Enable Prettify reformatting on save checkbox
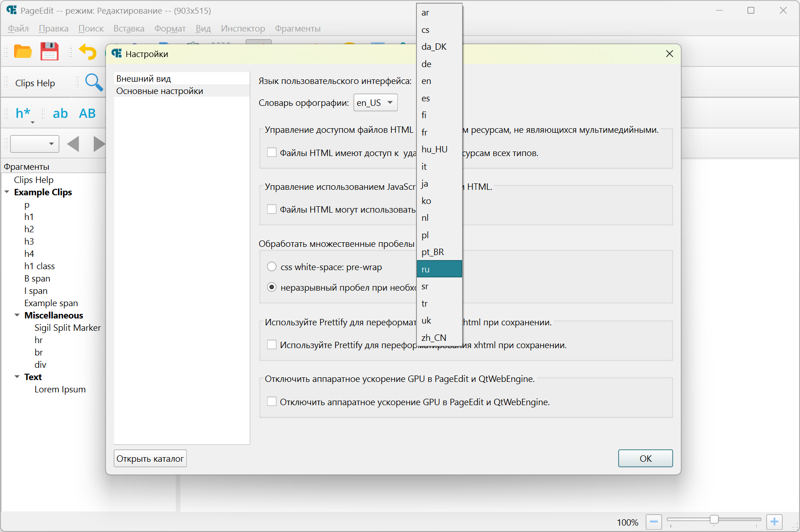This screenshot has height=532, width=800. pyautogui.click(x=272, y=344)
